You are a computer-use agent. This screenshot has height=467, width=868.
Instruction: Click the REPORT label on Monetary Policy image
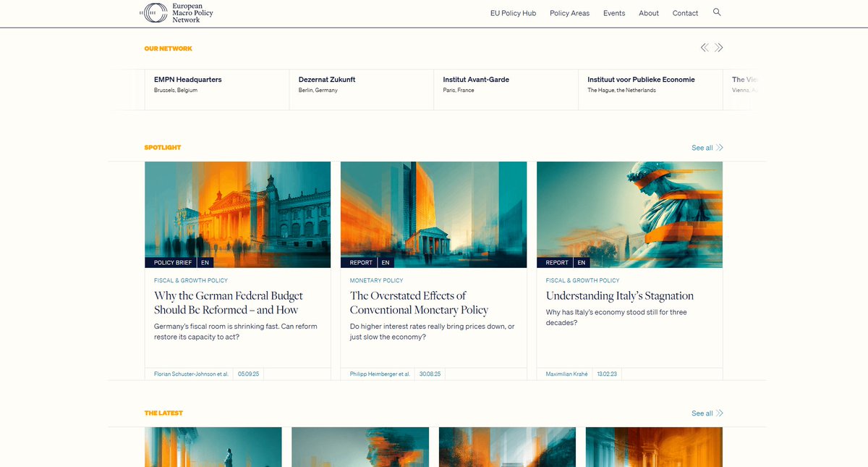click(359, 263)
